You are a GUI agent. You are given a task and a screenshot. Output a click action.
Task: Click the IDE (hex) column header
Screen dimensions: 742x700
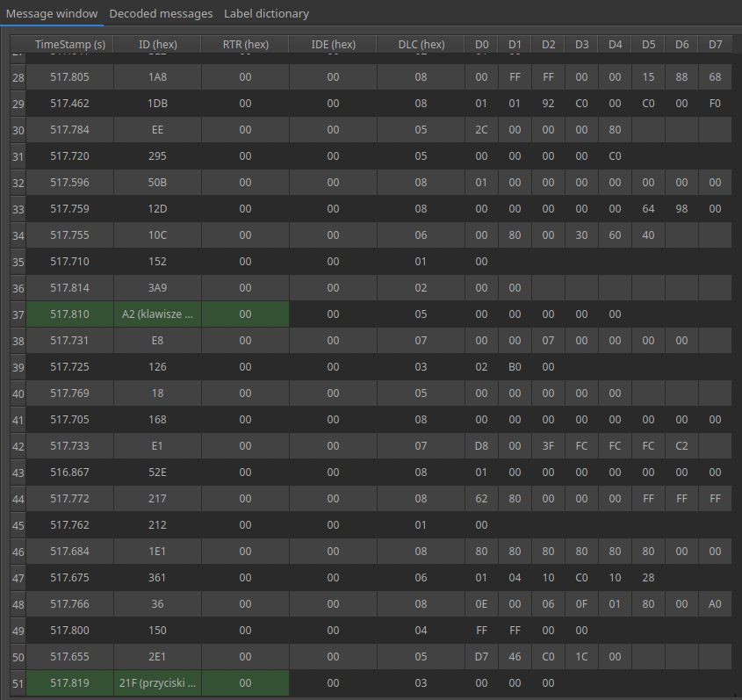[x=333, y=45]
